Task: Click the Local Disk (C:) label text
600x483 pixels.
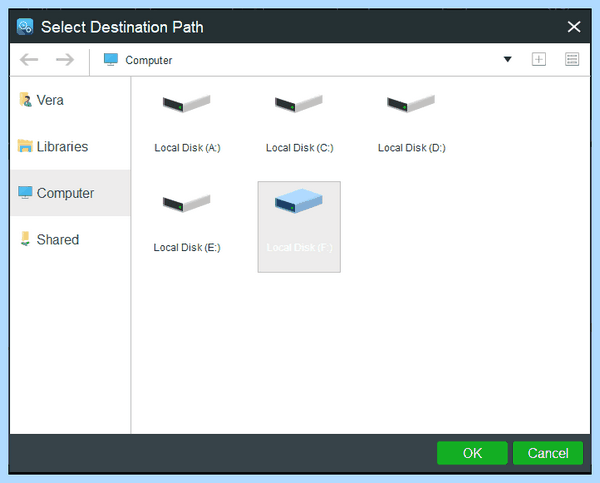Action: (300, 148)
